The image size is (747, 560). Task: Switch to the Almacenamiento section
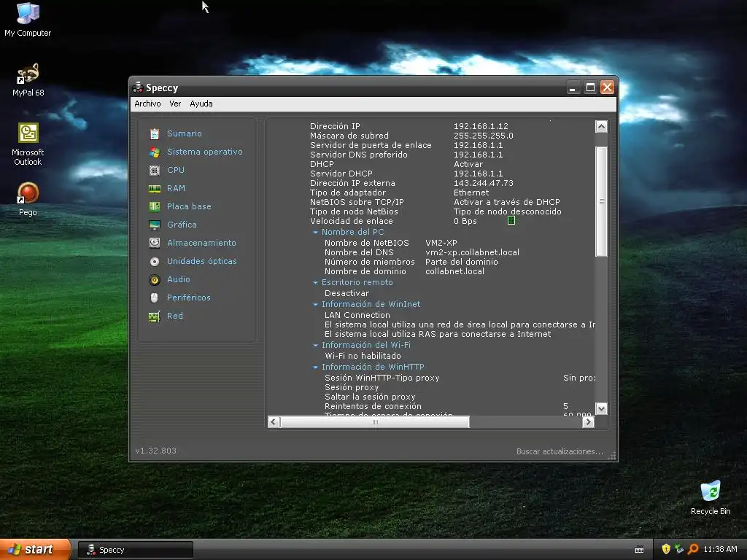pos(201,243)
